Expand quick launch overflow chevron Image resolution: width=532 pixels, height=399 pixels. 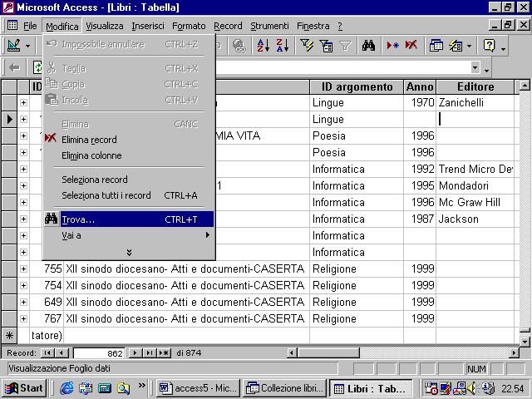pos(141,385)
